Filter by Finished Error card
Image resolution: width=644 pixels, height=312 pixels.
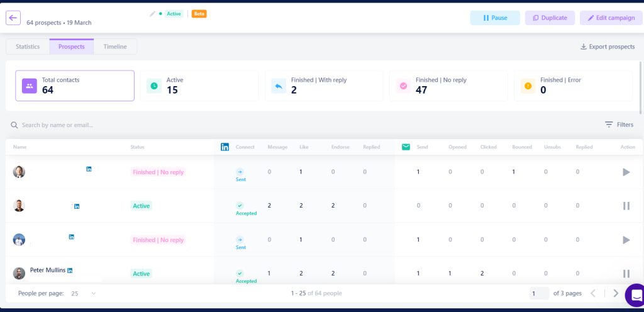coord(573,86)
